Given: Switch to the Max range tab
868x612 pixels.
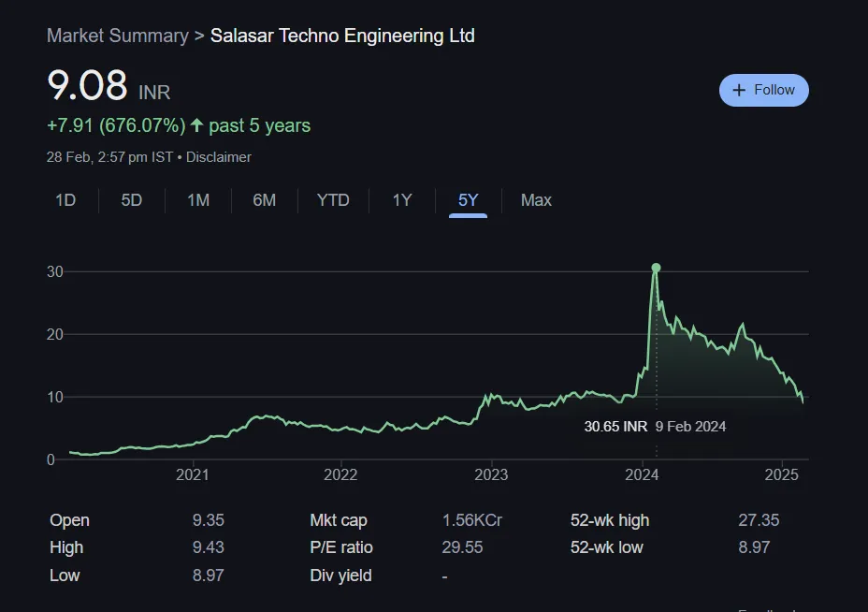Looking at the screenshot, I should (x=536, y=200).
